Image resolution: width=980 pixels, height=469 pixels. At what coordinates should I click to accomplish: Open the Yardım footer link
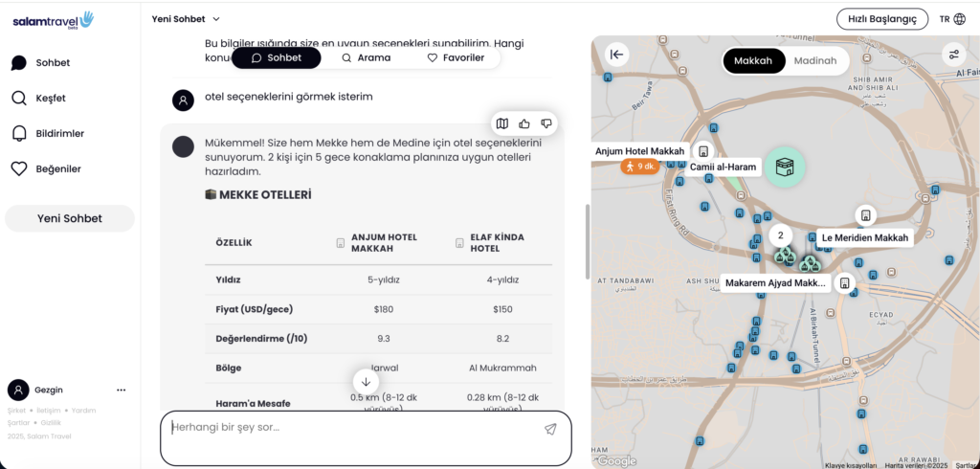(x=84, y=411)
